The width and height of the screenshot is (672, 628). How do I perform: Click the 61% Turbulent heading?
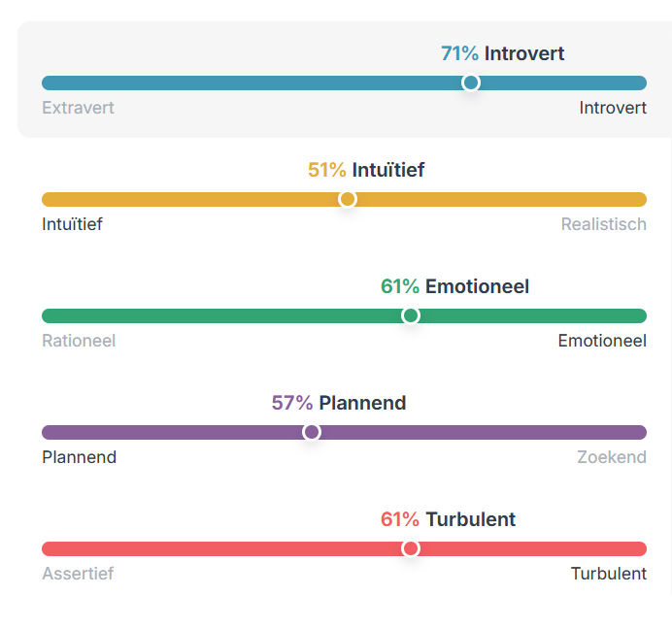pos(448,519)
